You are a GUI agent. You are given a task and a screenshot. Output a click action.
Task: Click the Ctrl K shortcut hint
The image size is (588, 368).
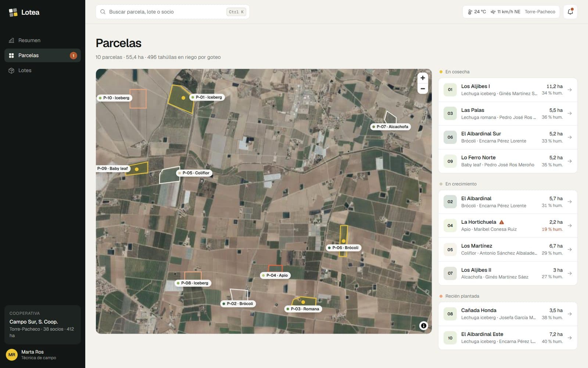pos(236,12)
